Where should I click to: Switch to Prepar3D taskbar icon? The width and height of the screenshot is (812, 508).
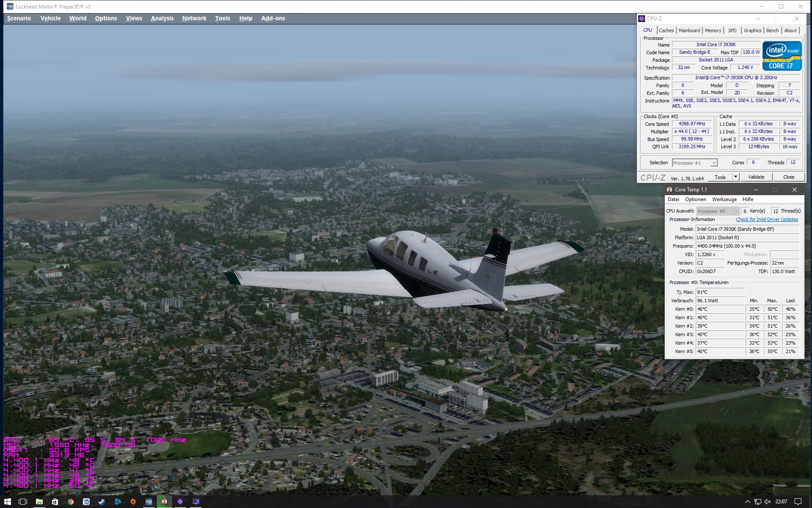[149, 502]
